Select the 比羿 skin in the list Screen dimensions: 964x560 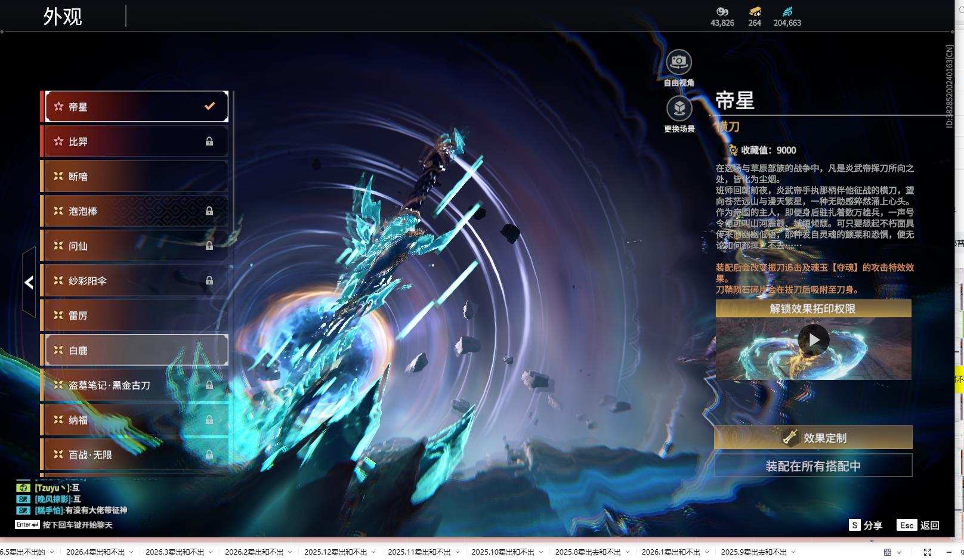(x=137, y=141)
